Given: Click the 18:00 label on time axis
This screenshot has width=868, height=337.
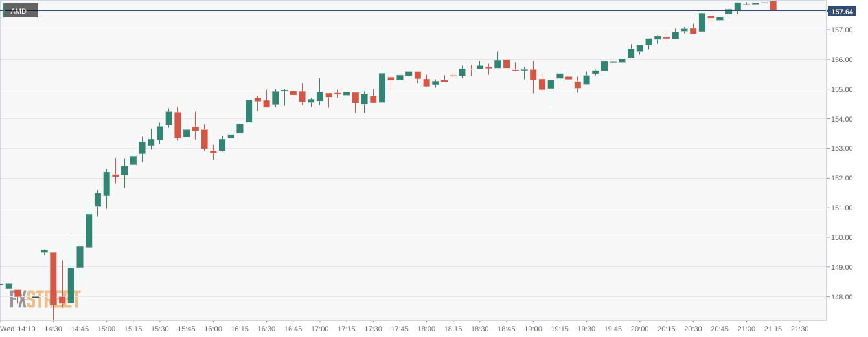Looking at the screenshot, I should 426,329.
